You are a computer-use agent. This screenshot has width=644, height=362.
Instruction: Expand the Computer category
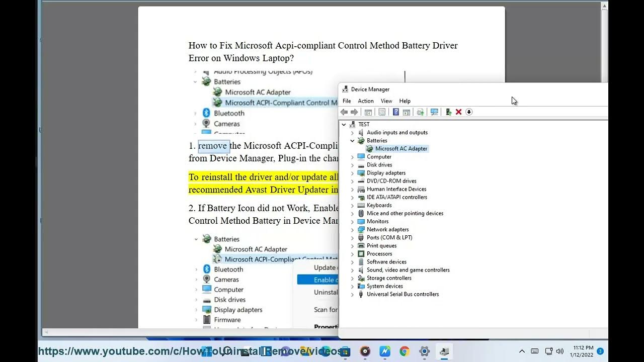point(352,157)
